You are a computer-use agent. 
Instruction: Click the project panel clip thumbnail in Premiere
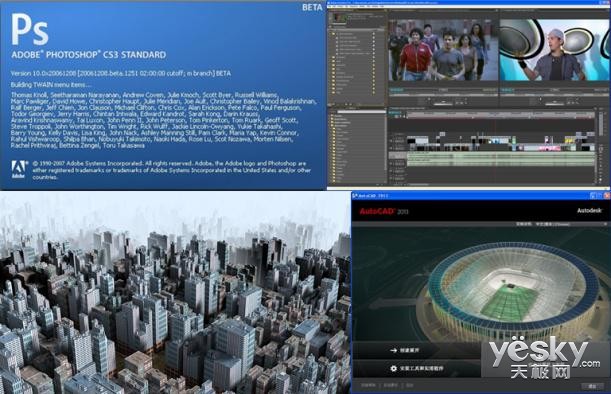tap(339, 18)
